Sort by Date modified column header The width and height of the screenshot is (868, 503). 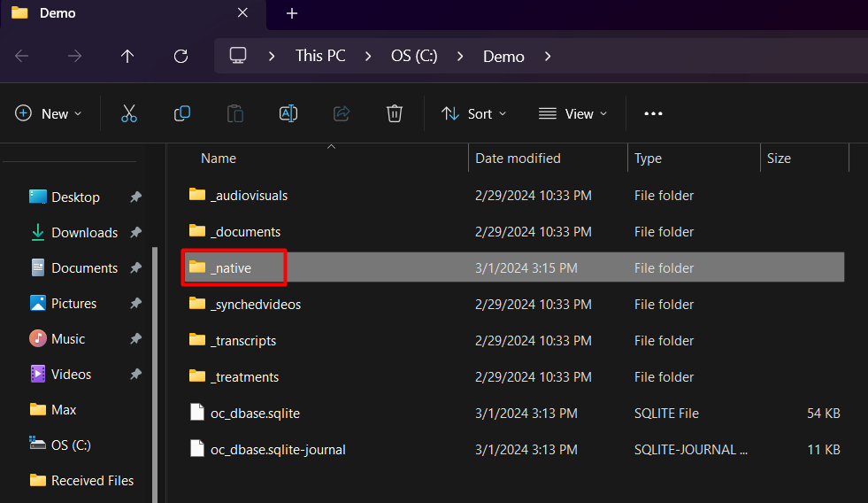[x=518, y=159]
